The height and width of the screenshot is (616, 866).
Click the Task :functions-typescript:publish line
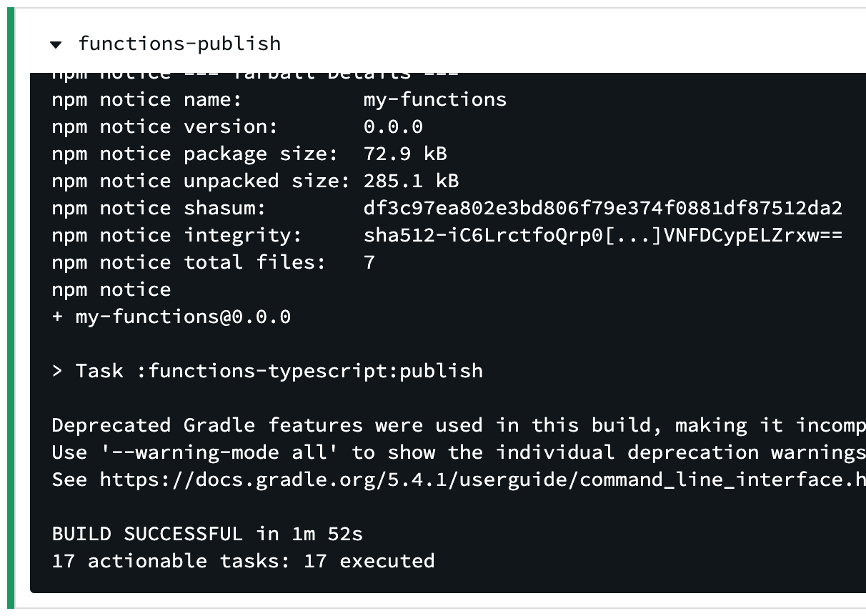tap(267, 371)
